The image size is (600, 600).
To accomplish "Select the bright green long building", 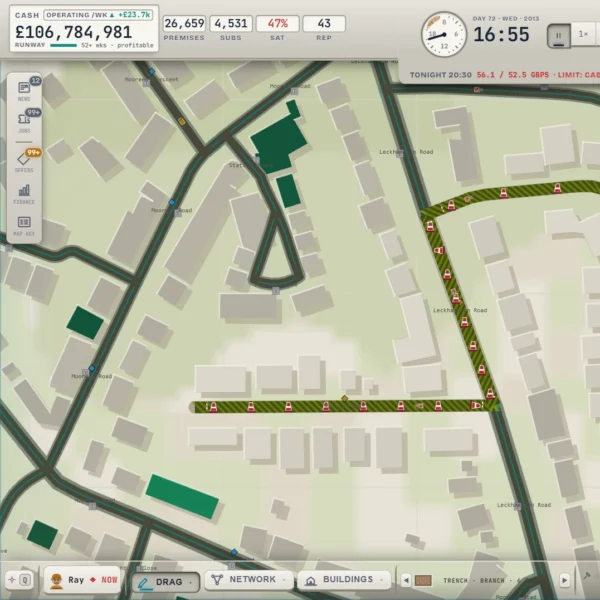I will (182, 496).
